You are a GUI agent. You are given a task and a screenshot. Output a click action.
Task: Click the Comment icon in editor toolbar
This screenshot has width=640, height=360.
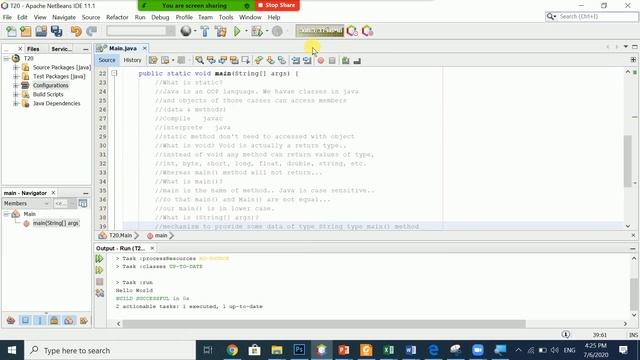345,60
